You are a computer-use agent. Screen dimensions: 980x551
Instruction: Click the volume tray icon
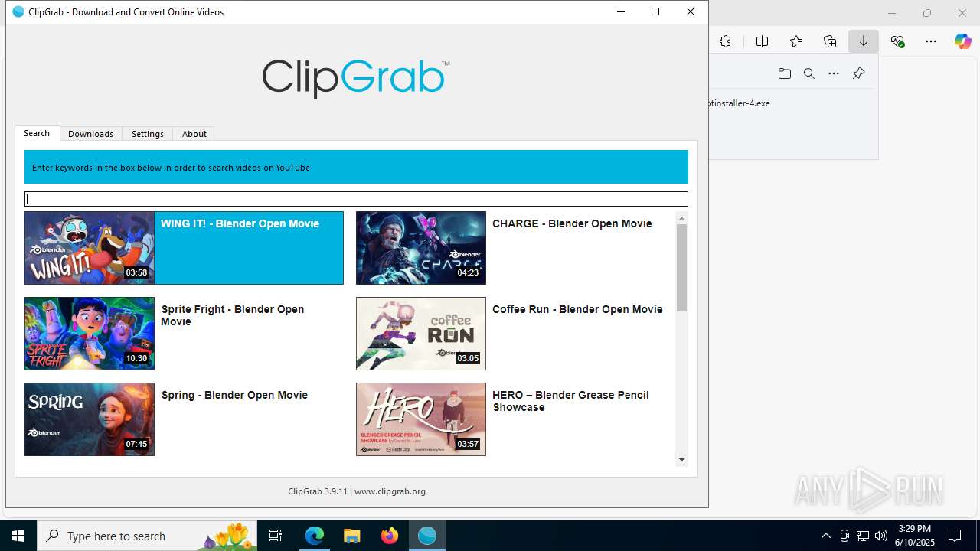click(881, 536)
